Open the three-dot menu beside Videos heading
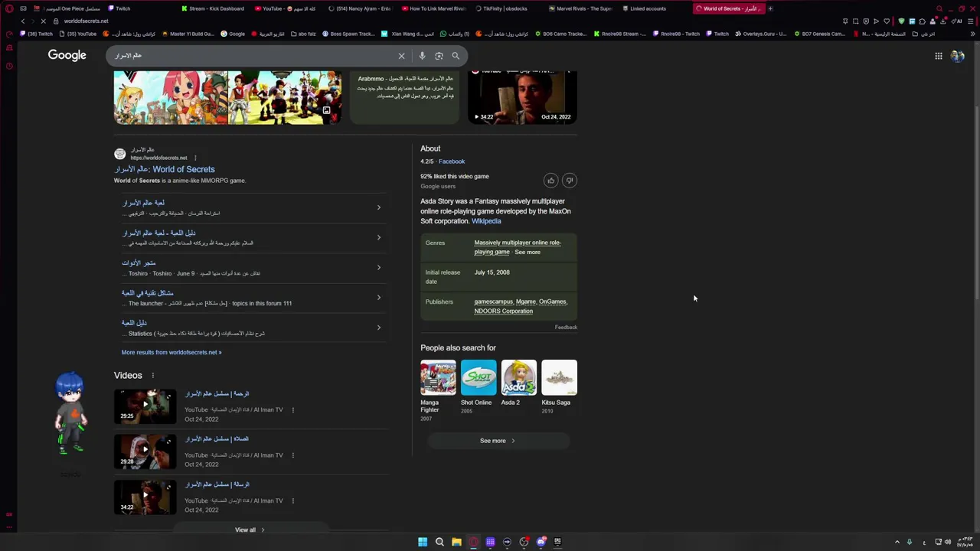This screenshot has height=551, width=980. coord(152,376)
